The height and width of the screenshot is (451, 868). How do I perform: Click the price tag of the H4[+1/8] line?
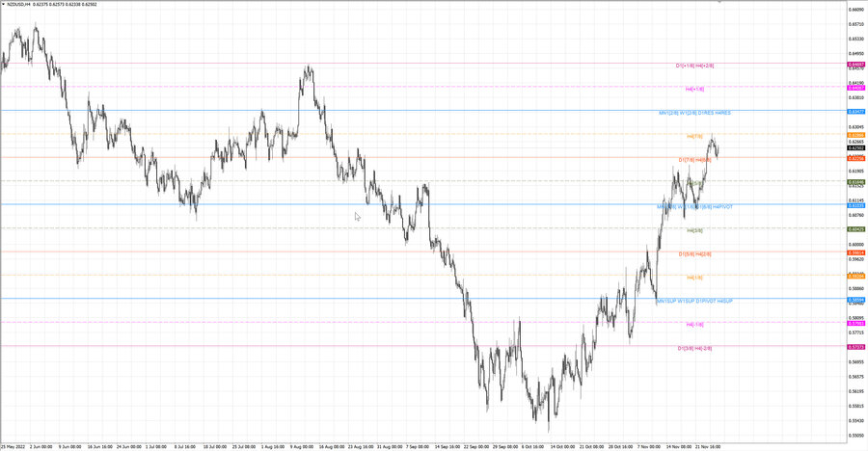(856, 88)
